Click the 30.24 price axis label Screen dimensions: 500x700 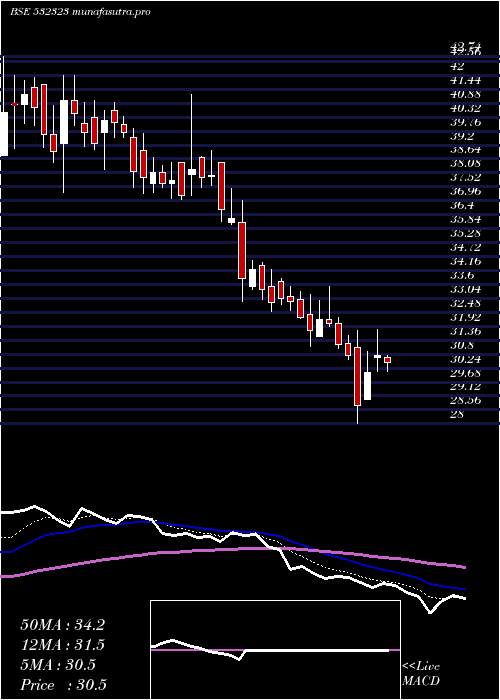point(466,359)
